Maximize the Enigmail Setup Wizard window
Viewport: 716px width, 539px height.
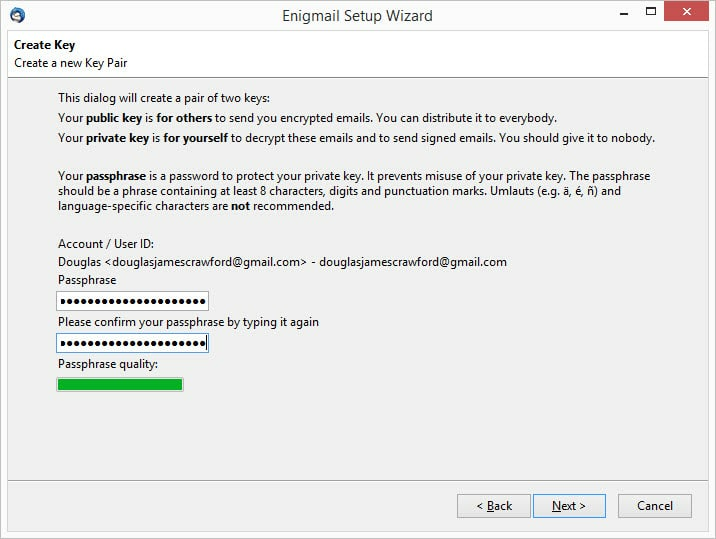pos(651,12)
